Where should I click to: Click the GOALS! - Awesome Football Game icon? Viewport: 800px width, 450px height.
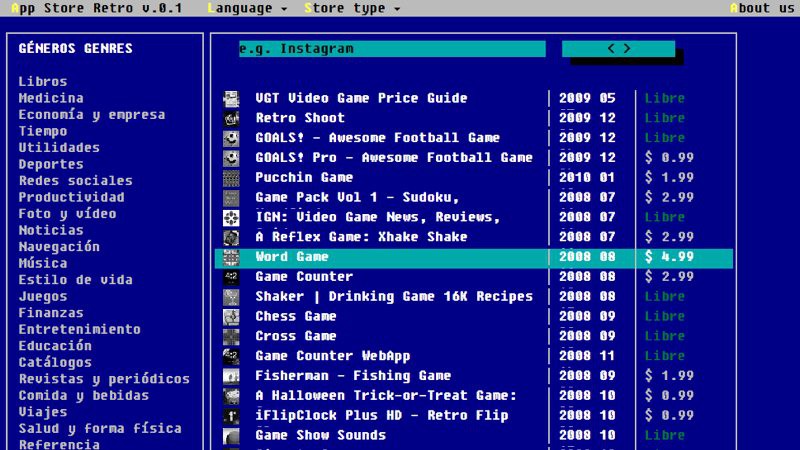[x=231, y=138]
